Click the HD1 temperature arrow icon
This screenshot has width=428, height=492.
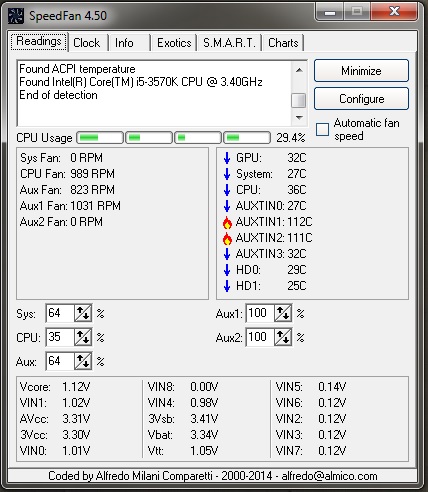(227, 286)
